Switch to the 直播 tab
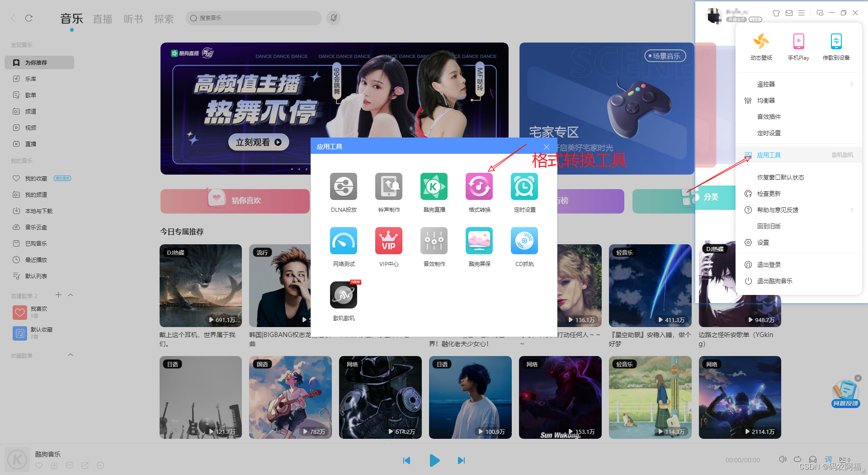This screenshot has width=868, height=475. (103, 19)
